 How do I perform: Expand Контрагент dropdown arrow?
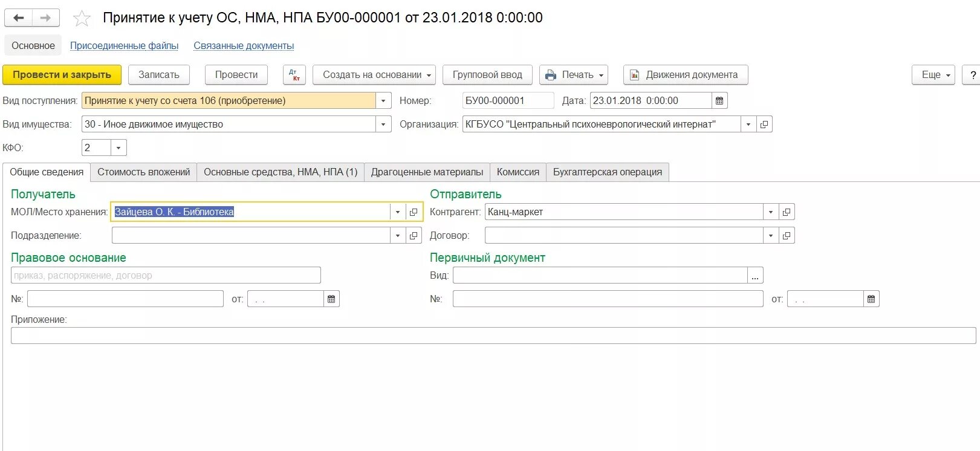click(771, 212)
